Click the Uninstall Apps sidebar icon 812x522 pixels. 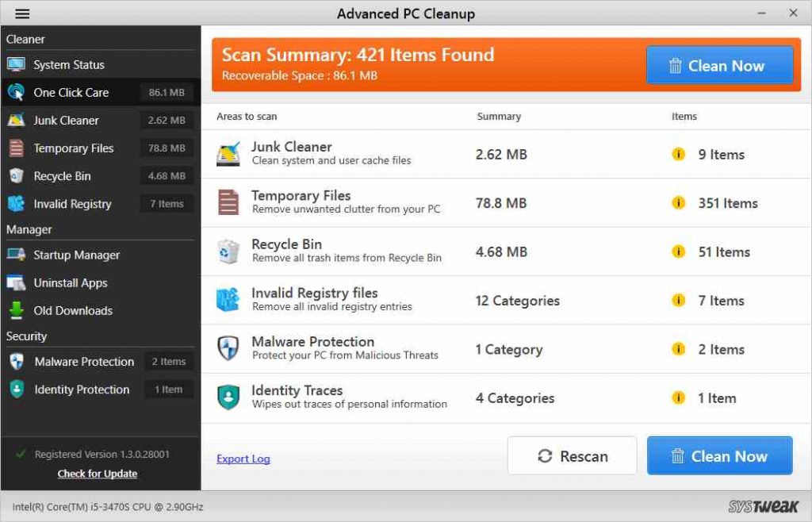[x=16, y=282]
